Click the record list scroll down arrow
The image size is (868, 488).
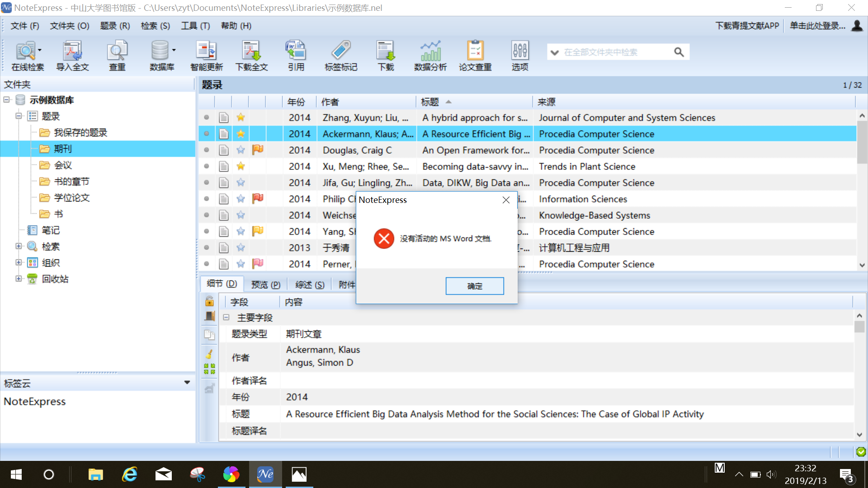(x=862, y=265)
